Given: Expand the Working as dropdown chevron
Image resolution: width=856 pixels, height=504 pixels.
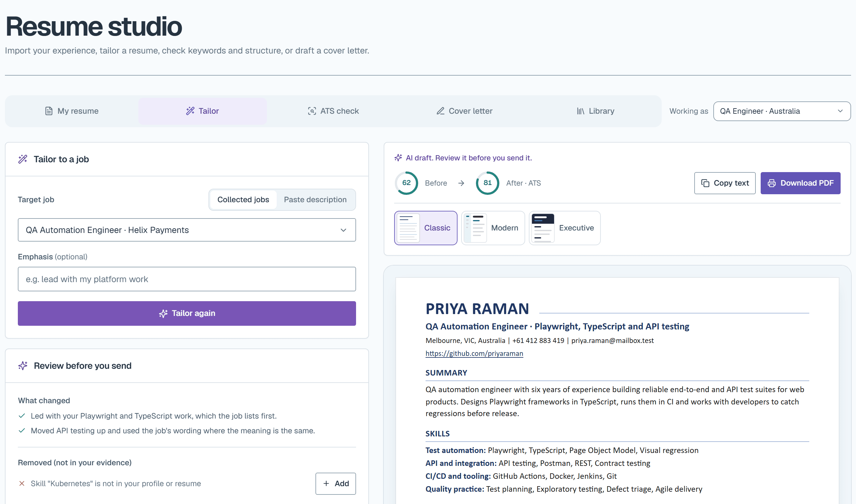Looking at the screenshot, I should [x=840, y=111].
